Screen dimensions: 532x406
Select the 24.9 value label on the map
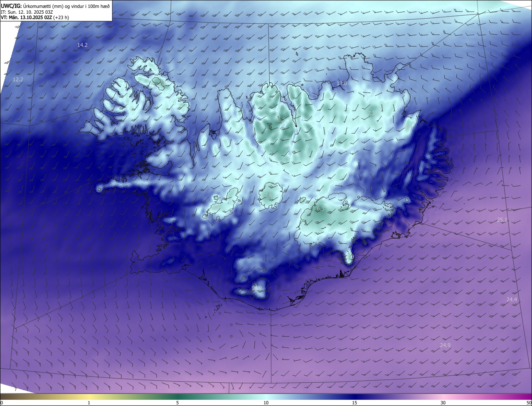445,345
